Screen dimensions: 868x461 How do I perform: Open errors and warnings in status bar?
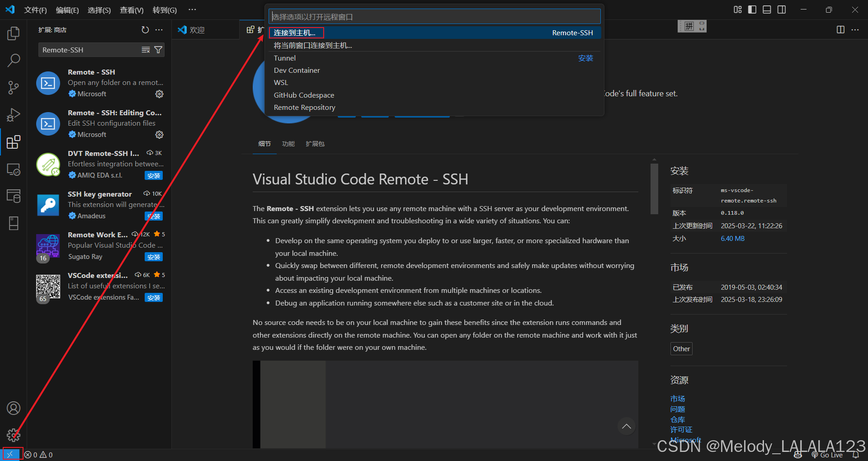38,455
